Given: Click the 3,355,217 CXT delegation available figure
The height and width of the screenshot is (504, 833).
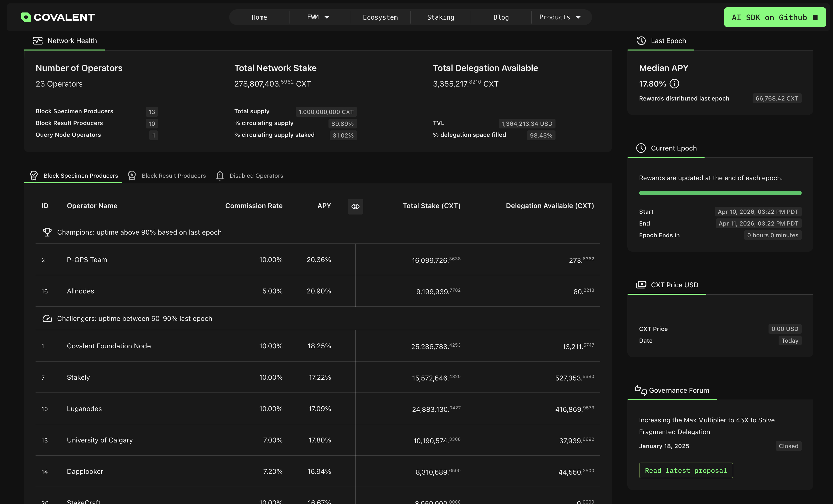Looking at the screenshot, I should 466,84.
